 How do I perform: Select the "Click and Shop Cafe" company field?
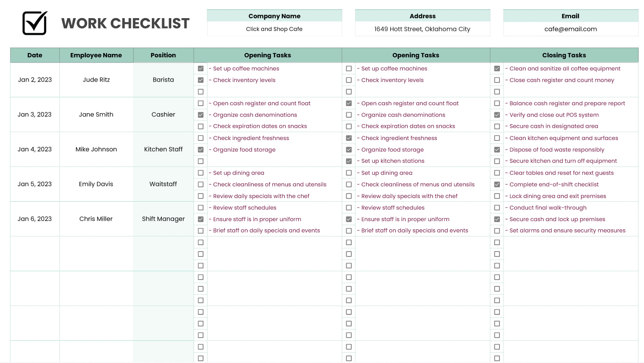point(274,29)
